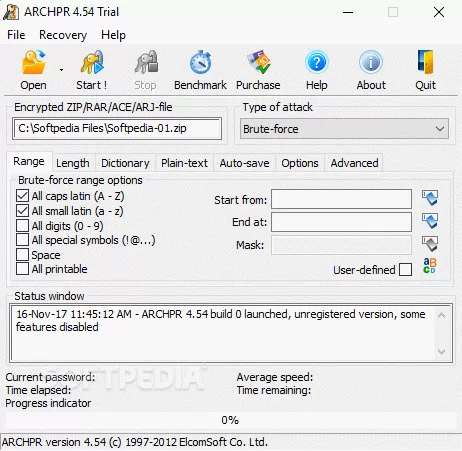Enable All digits (0 - 9)
Image resolution: width=462 pixels, height=451 pixels.
tap(22, 226)
